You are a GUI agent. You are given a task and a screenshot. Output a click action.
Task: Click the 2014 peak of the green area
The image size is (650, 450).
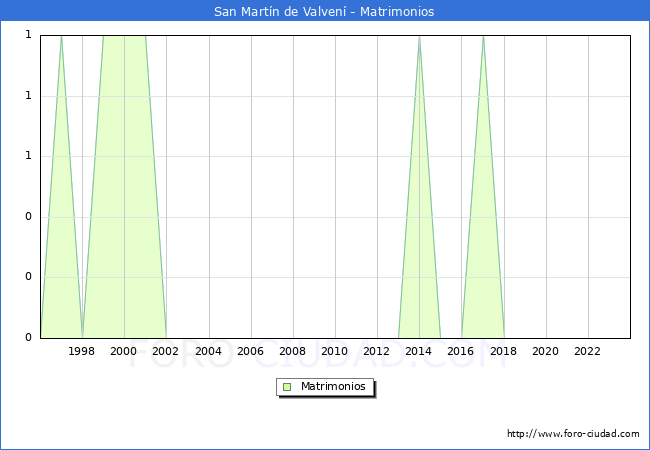click(x=420, y=37)
